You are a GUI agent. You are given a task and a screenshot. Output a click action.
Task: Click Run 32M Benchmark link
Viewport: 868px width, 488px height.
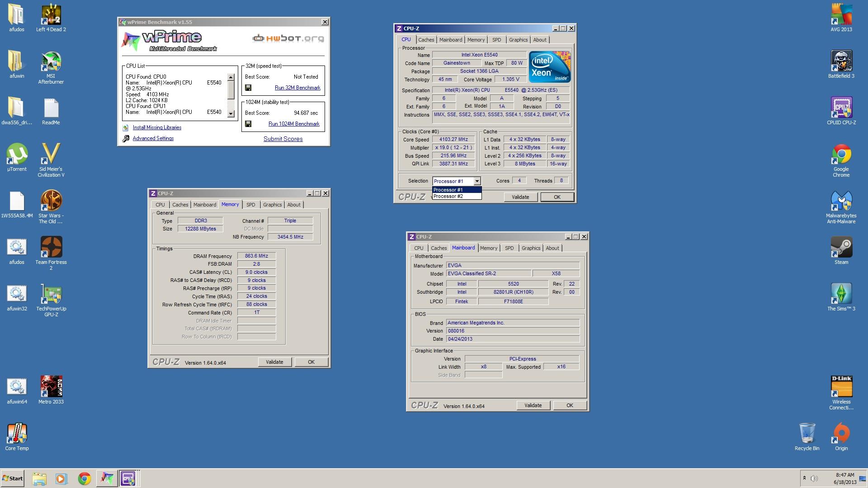(x=297, y=88)
